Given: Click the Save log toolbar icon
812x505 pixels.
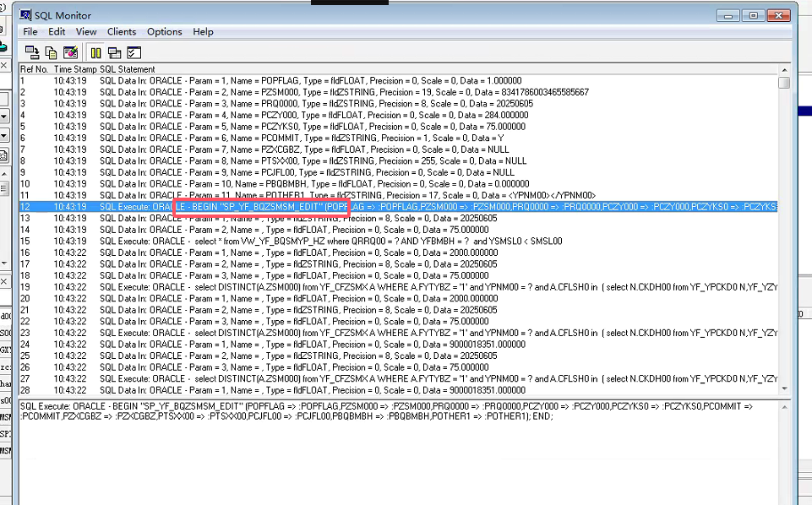Looking at the screenshot, I should point(32,52).
